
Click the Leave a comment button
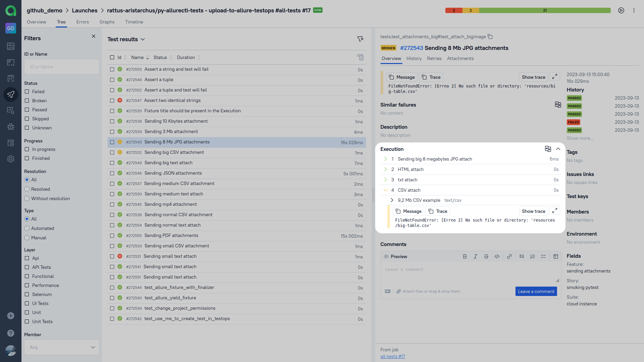pyautogui.click(x=536, y=291)
